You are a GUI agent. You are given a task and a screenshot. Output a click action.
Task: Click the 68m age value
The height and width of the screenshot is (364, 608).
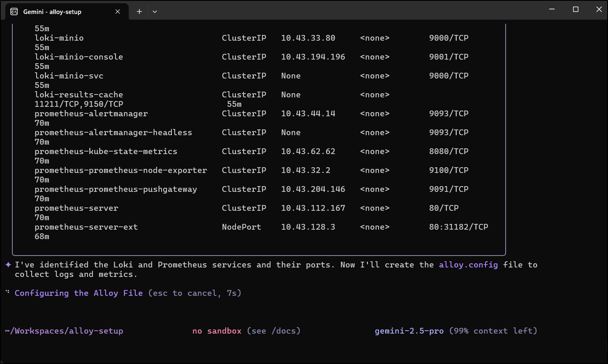pyautogui.click(x=42, y=237)
